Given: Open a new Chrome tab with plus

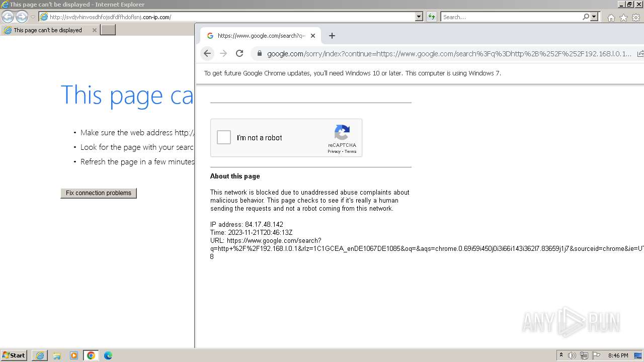Looking at the screenshot, I should tap(332, 36).
